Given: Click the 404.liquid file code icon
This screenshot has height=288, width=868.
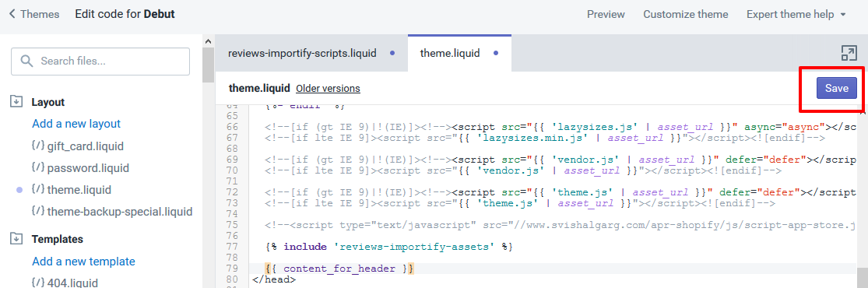Looking at the screenshot, I should [37, 283].
